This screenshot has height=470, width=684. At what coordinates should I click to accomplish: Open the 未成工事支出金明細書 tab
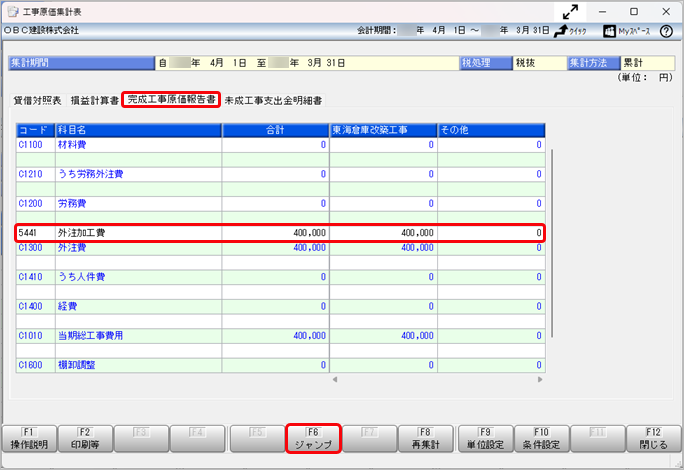point(273,101)
